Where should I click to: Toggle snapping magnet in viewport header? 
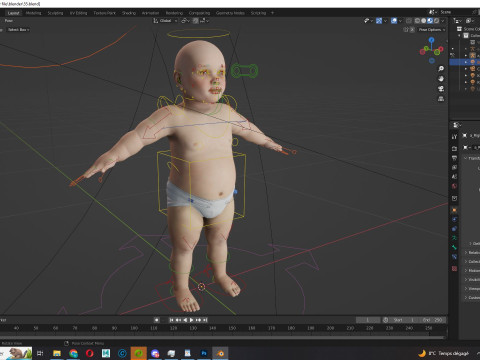click(196, 21)
